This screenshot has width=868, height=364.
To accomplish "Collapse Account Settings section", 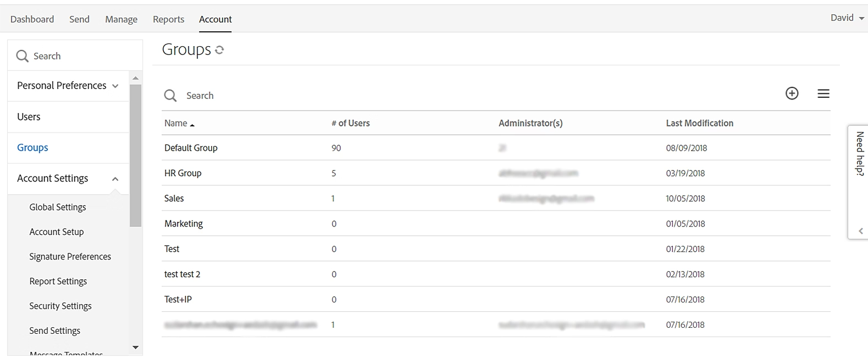I will coord(68,179).
